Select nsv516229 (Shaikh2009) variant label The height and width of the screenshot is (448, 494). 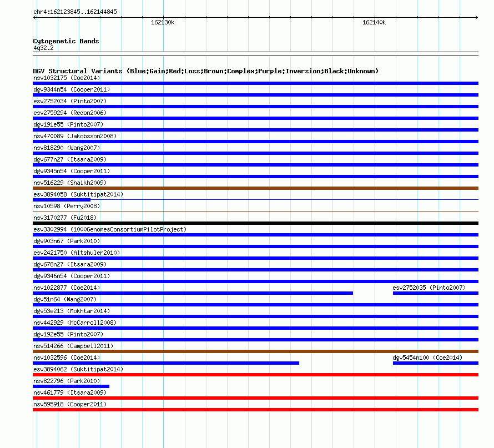pos(70,183)
